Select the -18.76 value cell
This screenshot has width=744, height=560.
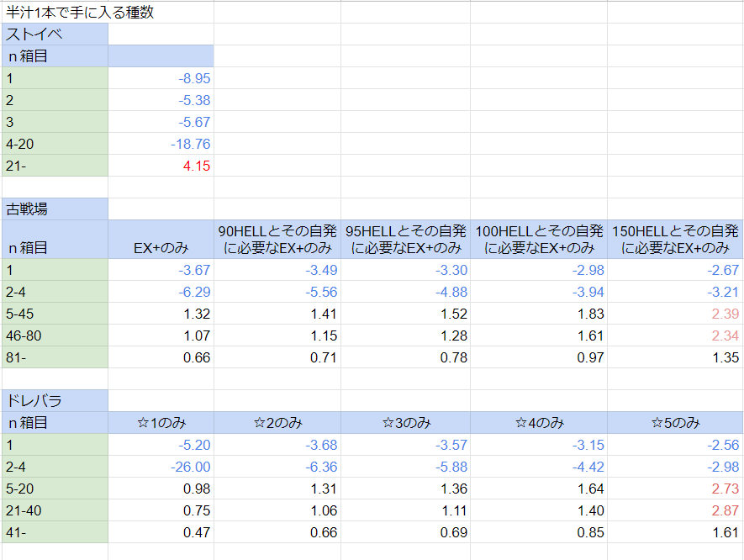coord(161,143)
